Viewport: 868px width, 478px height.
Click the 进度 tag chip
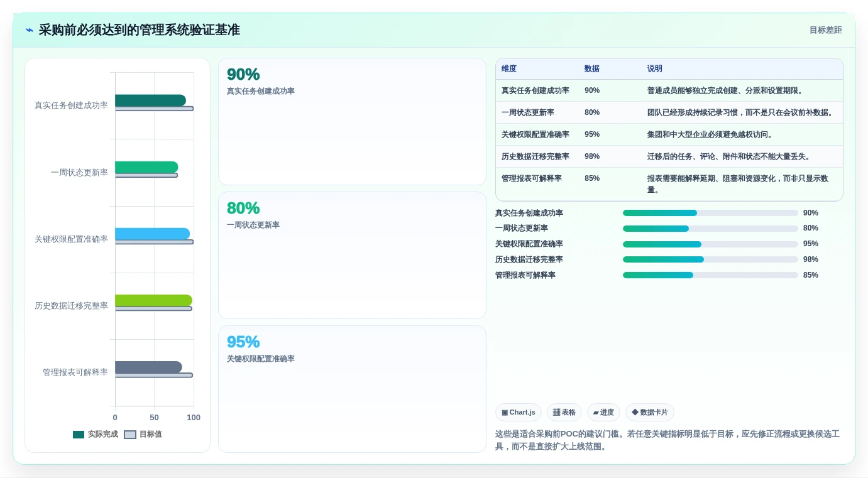pos(603,413)
